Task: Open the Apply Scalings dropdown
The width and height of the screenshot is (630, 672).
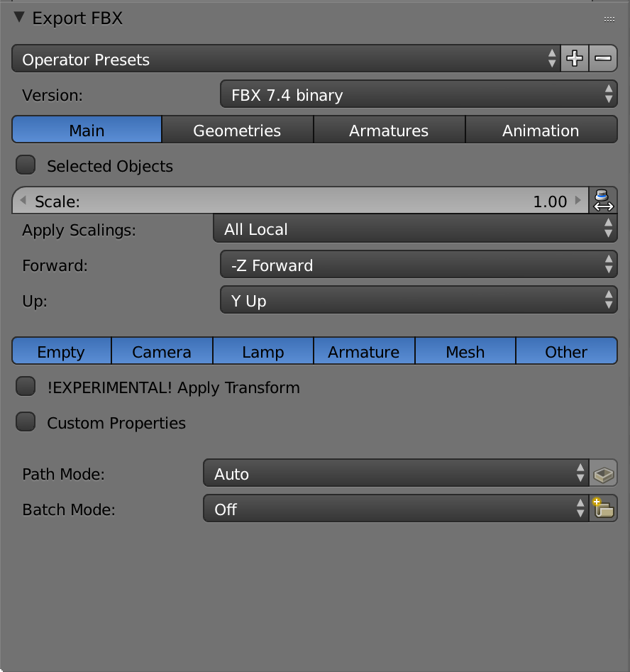Action: [415, 230]
